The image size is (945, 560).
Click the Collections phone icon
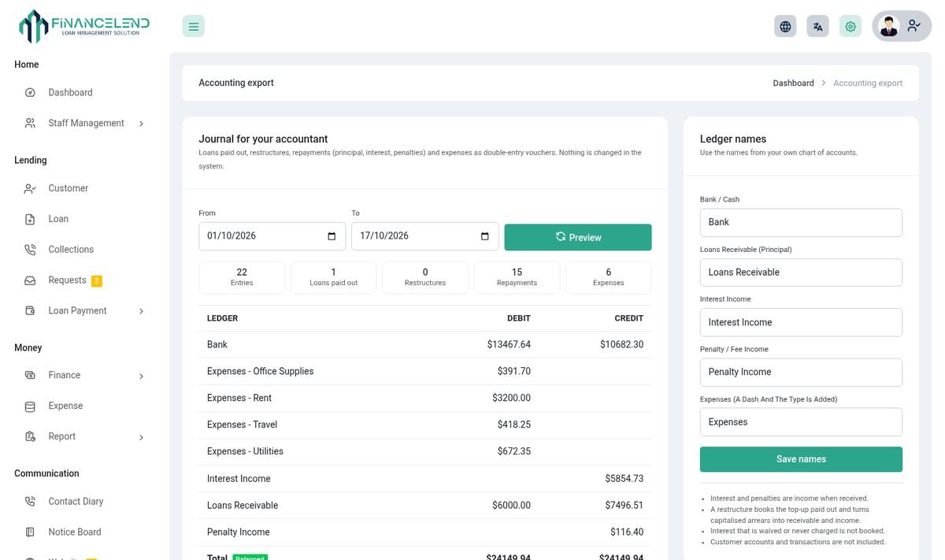[x=30, y=250]
